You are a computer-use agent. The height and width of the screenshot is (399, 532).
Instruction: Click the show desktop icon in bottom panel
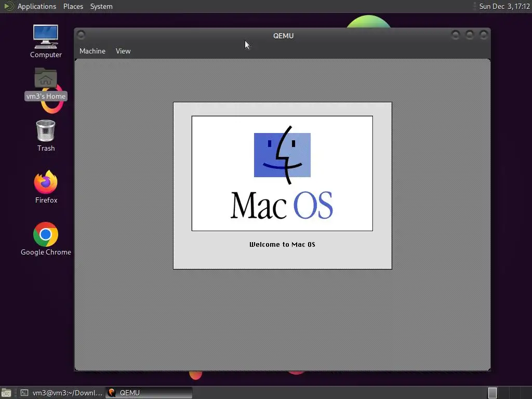(x=6, y=393)
